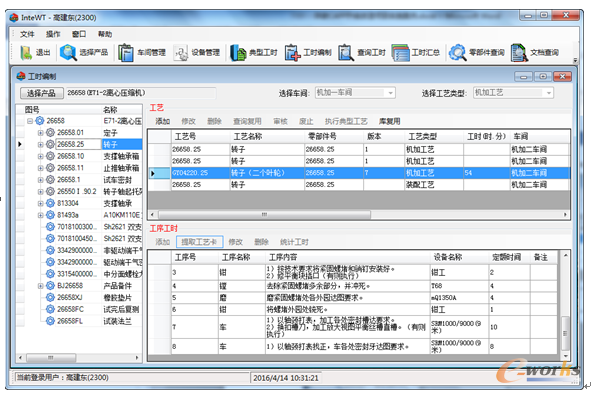Click the 选择产品 button in 工时编制 window
Screen dimensions: 591x393
point(41,93)
